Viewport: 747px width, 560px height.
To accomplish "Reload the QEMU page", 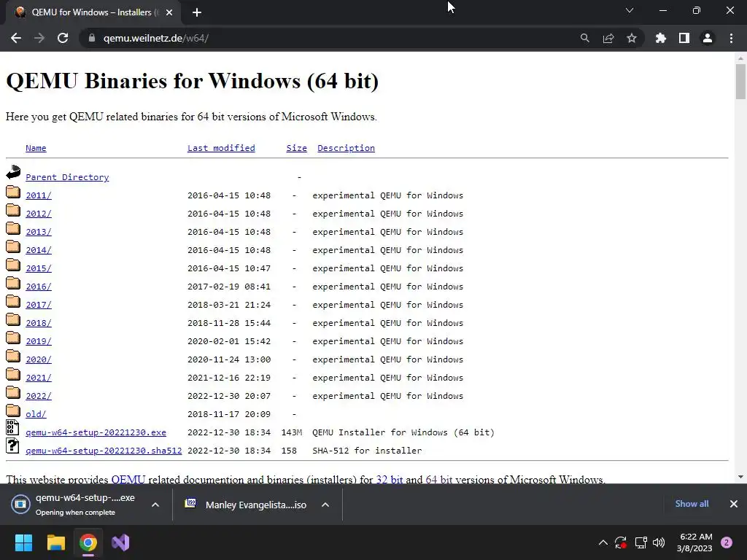I will coord(63,38).
